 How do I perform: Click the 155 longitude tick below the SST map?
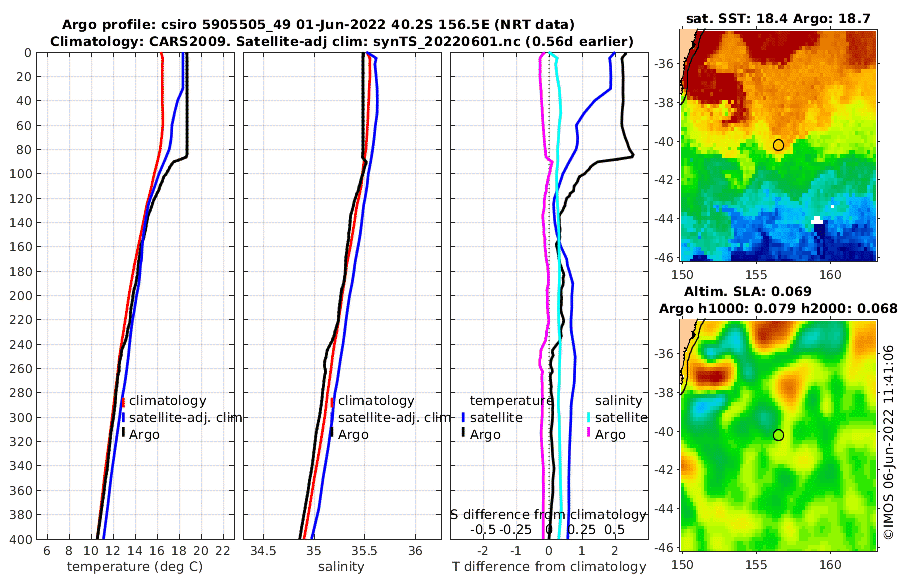[757, 274]
